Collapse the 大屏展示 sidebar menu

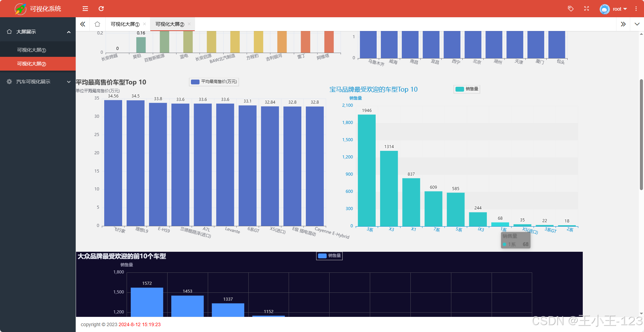(x=38, y=32)
